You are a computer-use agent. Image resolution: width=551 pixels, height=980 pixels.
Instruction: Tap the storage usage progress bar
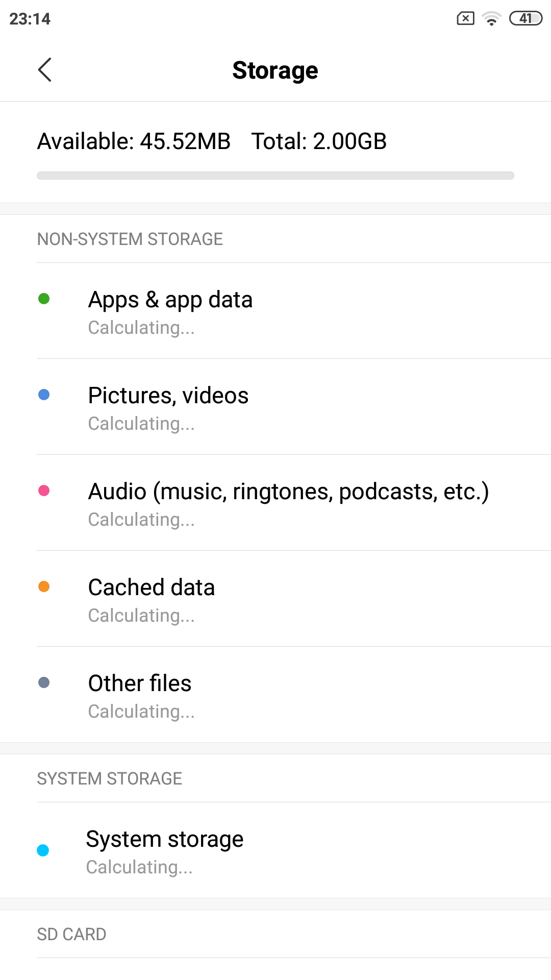coord(275,176)
